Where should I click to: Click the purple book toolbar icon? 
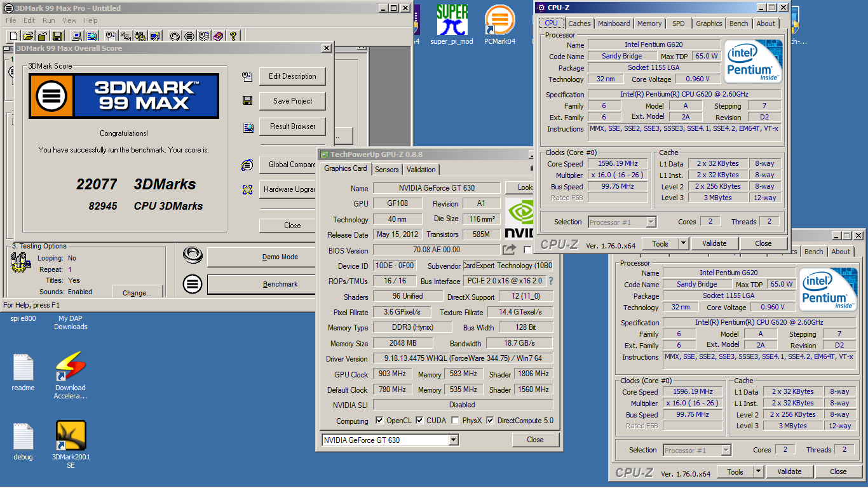[219, 36]
